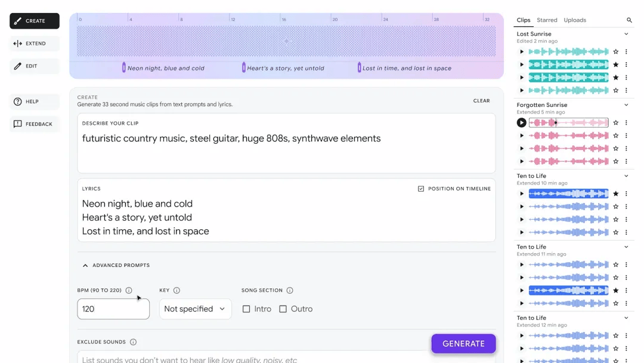Open more options for starred Ten to Life 10 min clip

(626, 193)
